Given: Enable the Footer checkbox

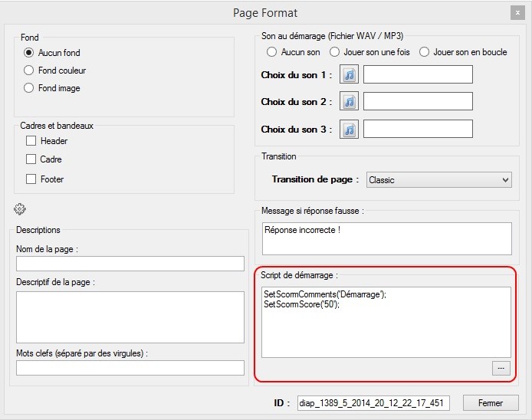Looking at the screenshot, I should pos(31,179).
